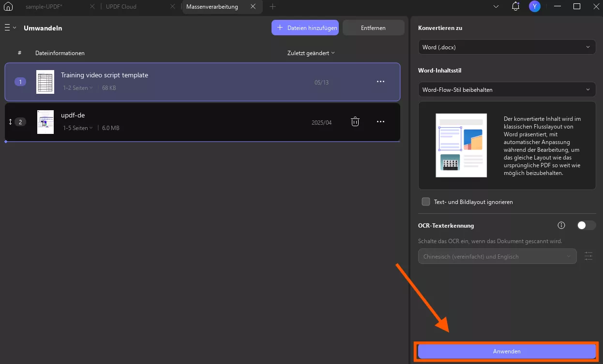
Task: Click OCR-Texterkennung info icon
Action: tap(561, 225)
